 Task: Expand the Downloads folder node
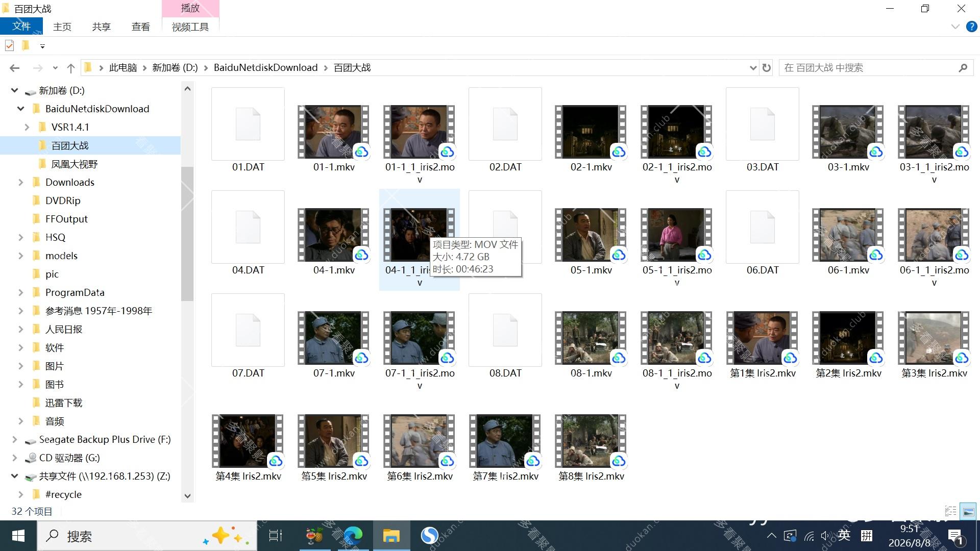[20, 182]
